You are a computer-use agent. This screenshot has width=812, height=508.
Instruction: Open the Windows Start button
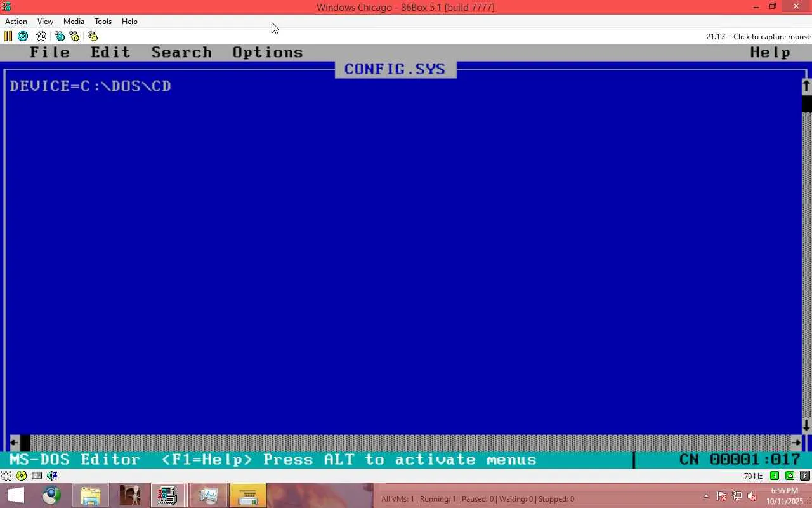[x=15, y=495]
